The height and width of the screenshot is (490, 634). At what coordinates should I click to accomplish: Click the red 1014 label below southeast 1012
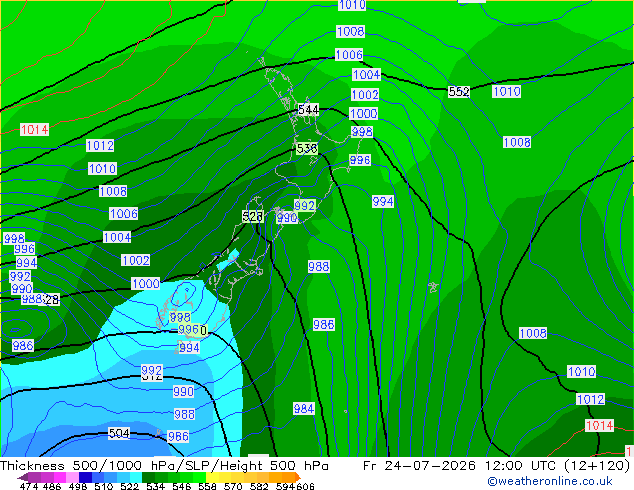[600, 426]
